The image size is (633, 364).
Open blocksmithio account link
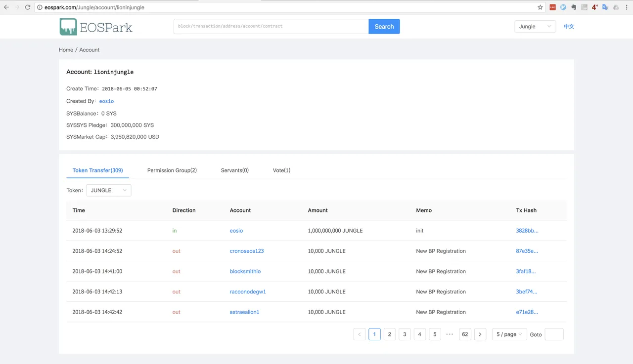coord(245,271)
